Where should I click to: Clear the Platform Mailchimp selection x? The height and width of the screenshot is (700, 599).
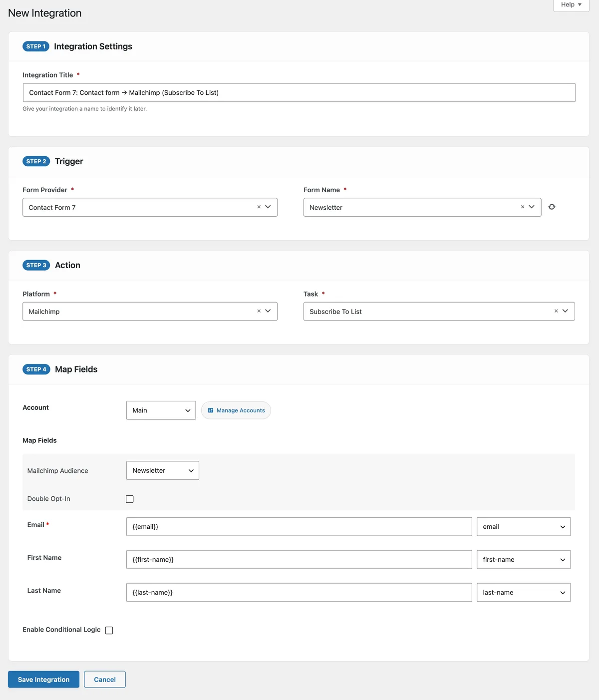[259, 311]
